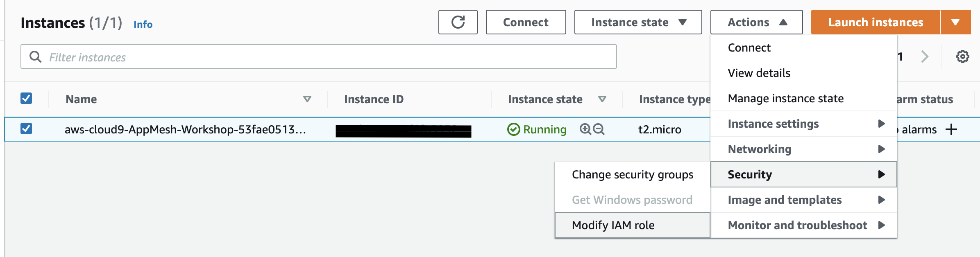The height and width of the screenshot is (257, 980).
Task: Click the refresh instances icon button
Action: [x=458, y=22]
